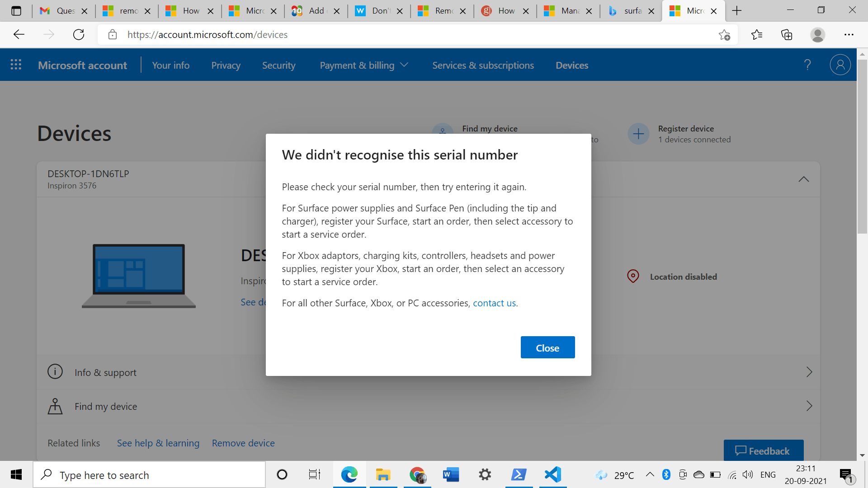Open Visual Studio Code from taskbar
The width and height of the screenshot is (868, 488).
point(552,474)
